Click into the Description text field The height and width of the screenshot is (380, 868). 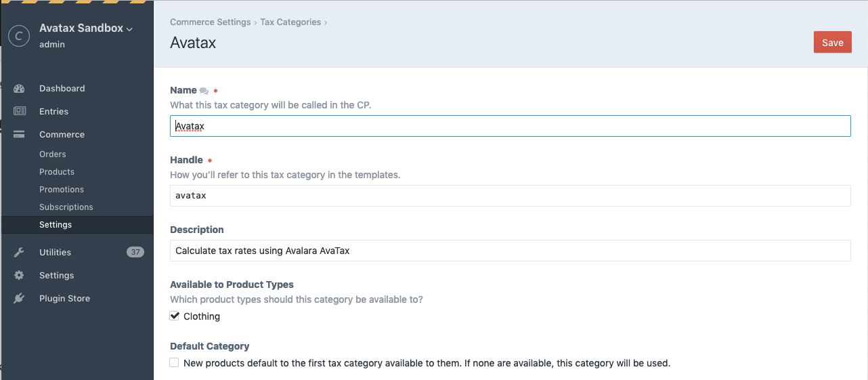click(x=510, y=251)
